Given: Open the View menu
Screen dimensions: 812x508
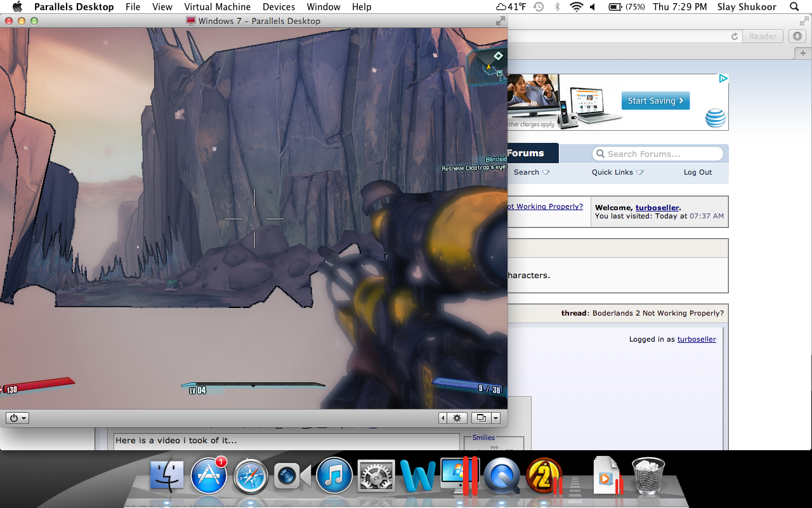Looking at the screenshot, I should click(162, 7).
